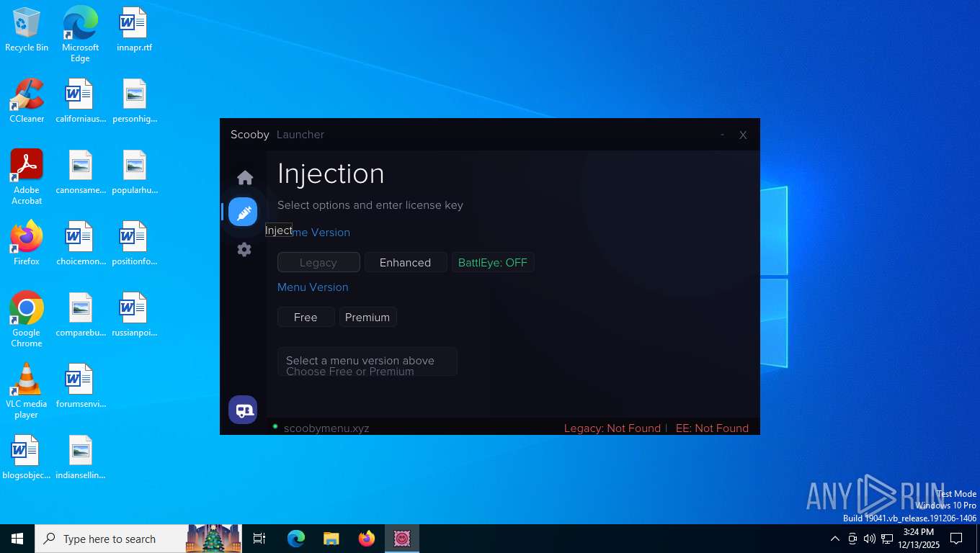Open Task View on the taskbar
This screenshot has width=980, height=553.
259,539
